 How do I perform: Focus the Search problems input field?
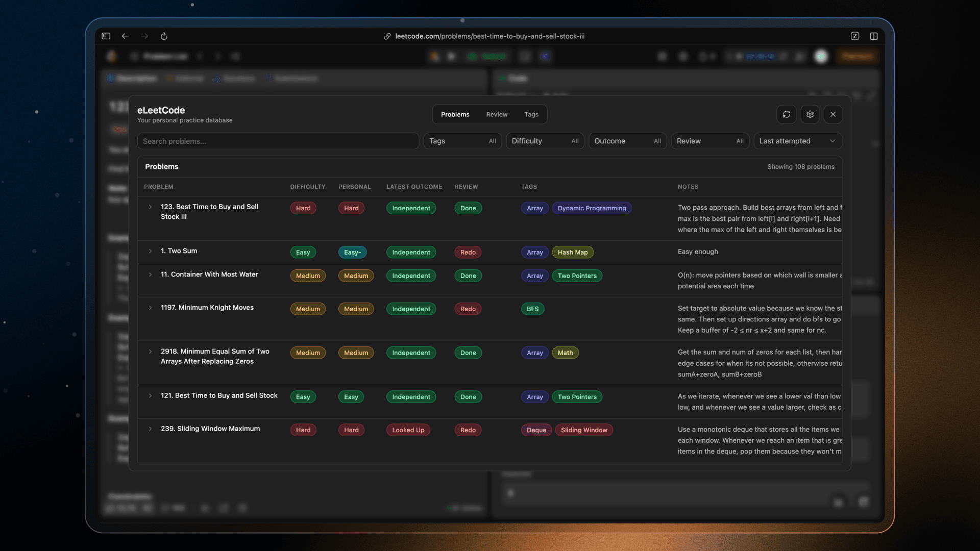pos(278,141)
